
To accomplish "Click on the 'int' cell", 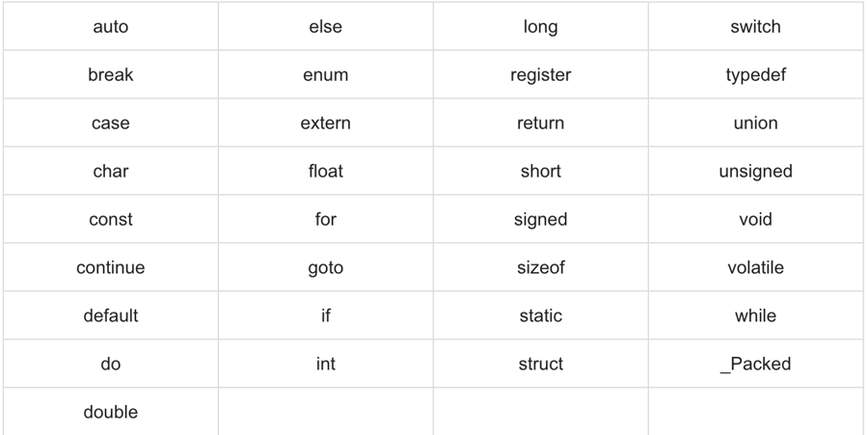I will click(x=326, y=365).
